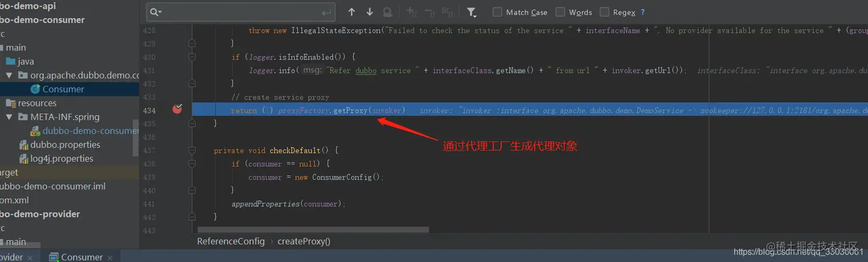Screen dimensions: 868x262
Task: Open log4j.properties file
Action: pos(61,159)
